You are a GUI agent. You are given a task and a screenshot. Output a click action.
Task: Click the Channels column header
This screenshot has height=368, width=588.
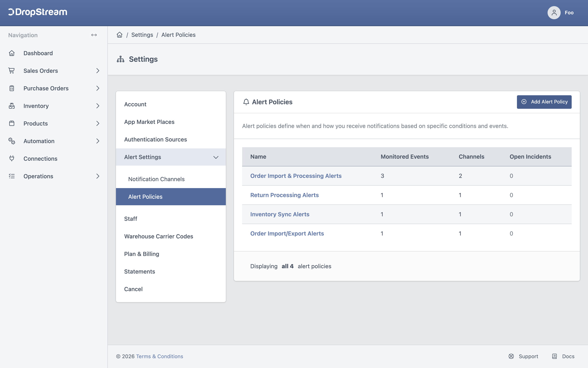tap(471, 156)
